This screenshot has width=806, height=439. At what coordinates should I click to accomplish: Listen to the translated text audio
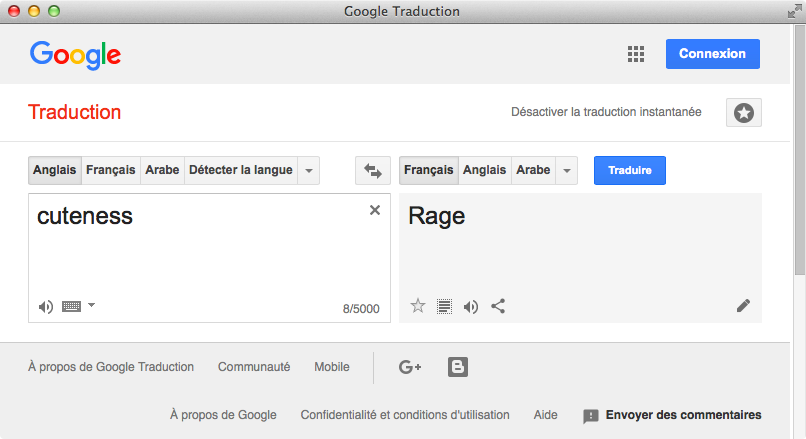tap(471, 306)
